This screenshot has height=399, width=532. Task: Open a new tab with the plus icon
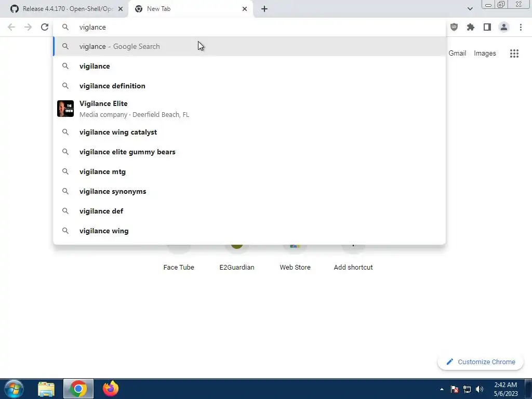pyautogui.click(x=264, y=9)
